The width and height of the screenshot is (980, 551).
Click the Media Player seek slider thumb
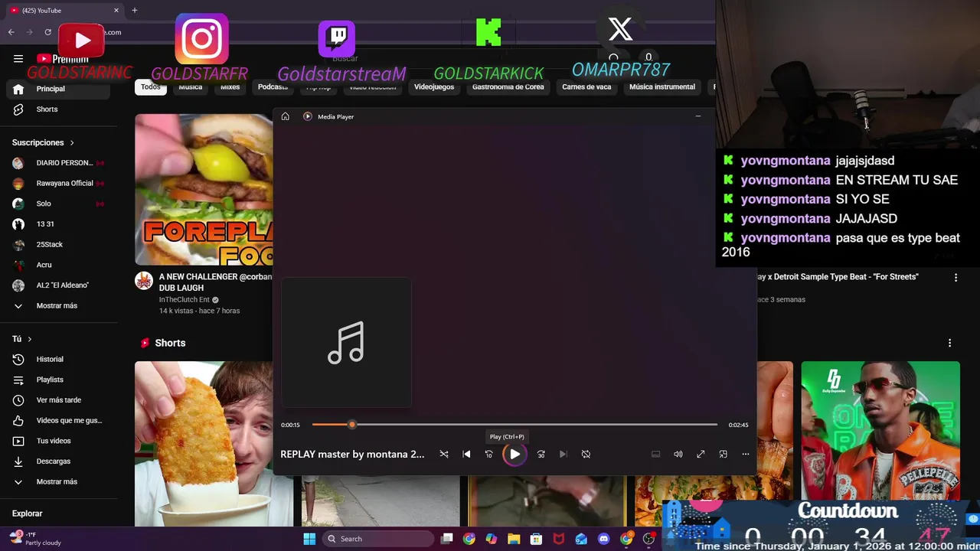[351, 424]
